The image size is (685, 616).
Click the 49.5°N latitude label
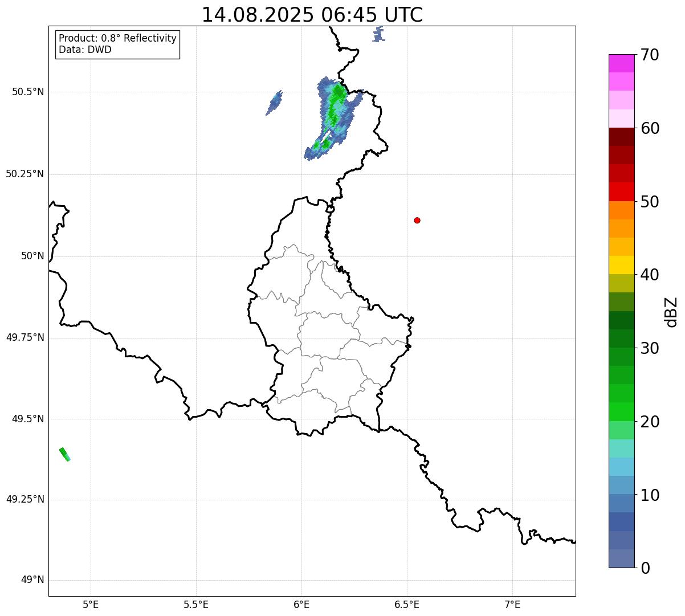pos(28,419)
